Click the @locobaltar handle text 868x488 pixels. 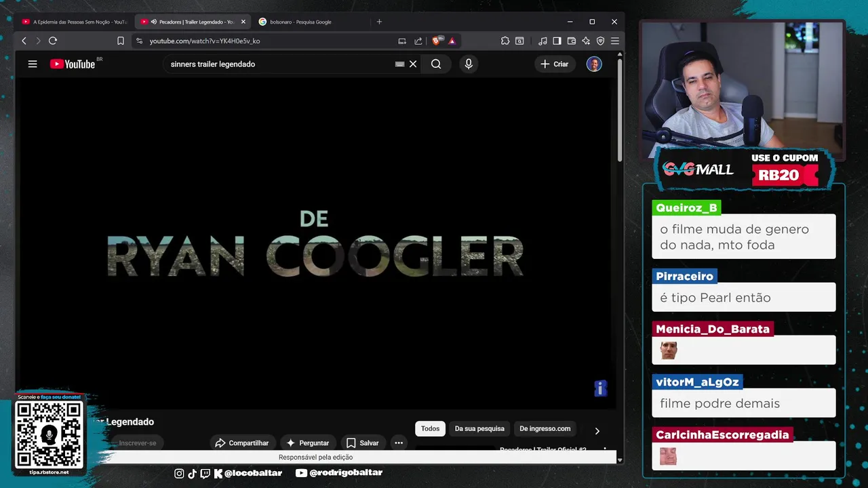point(253,473)
